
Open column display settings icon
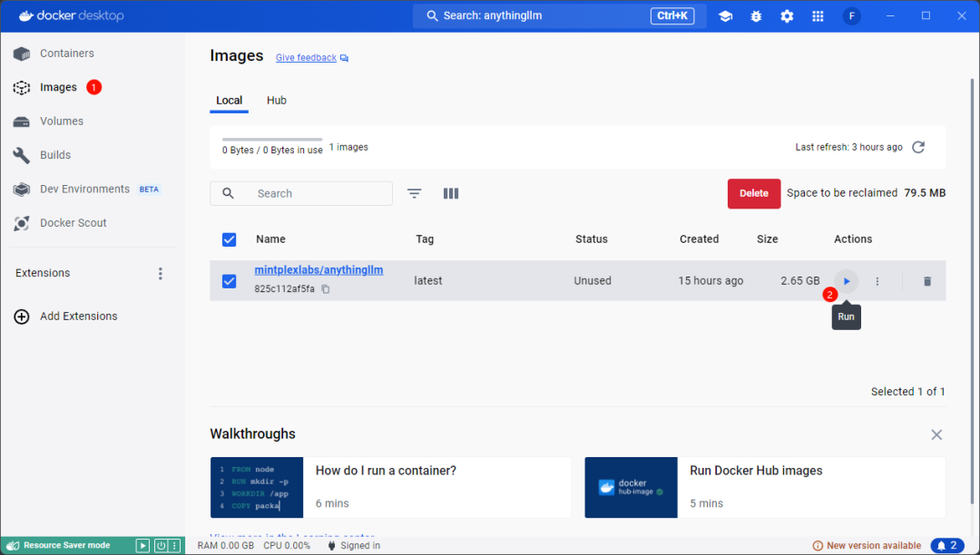pos(451,193)
